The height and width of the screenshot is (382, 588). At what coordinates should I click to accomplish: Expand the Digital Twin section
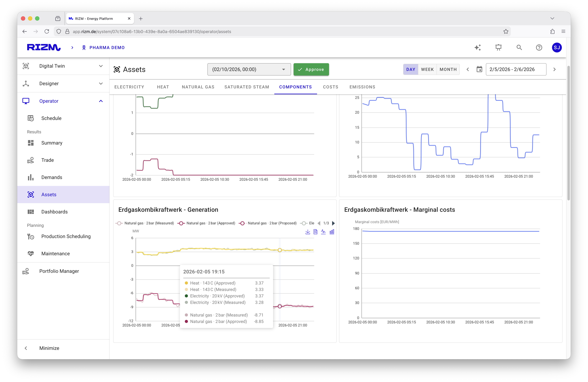click(x=63, y=66)
